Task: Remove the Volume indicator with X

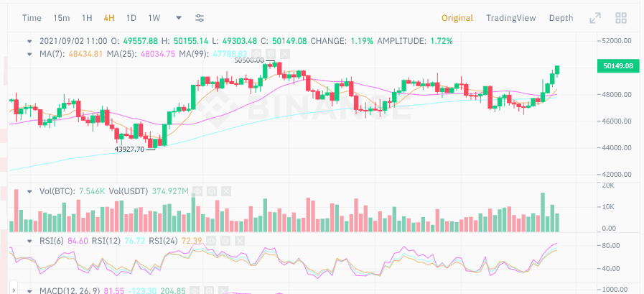Action: 226,191
